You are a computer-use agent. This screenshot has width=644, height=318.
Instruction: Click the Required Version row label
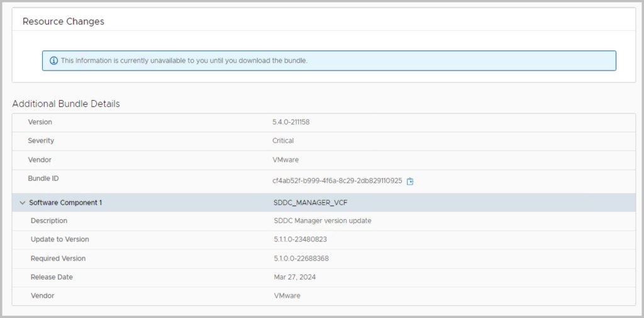[x=58, y=258]
